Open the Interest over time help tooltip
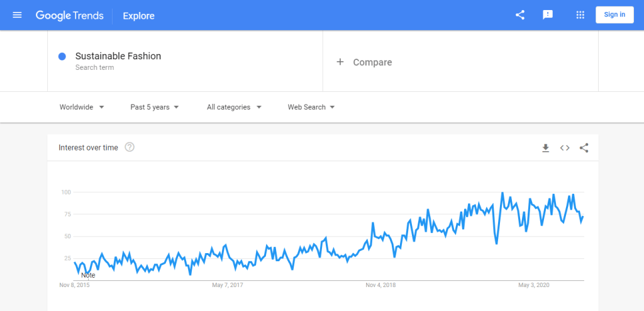This screenshot has width=644, height=311. (130, 147)
